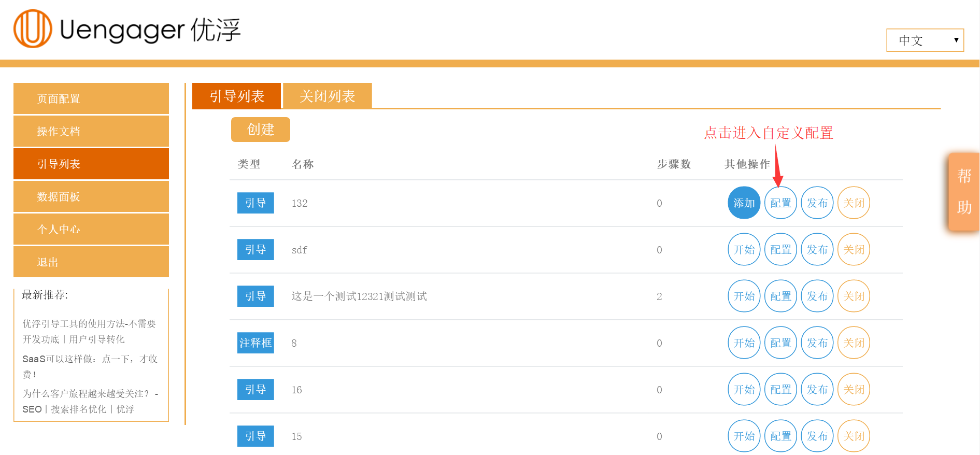Screen dimensions: 980x455
Task: Open the SaaS可以这样做 recommended link
Action: 90,366
